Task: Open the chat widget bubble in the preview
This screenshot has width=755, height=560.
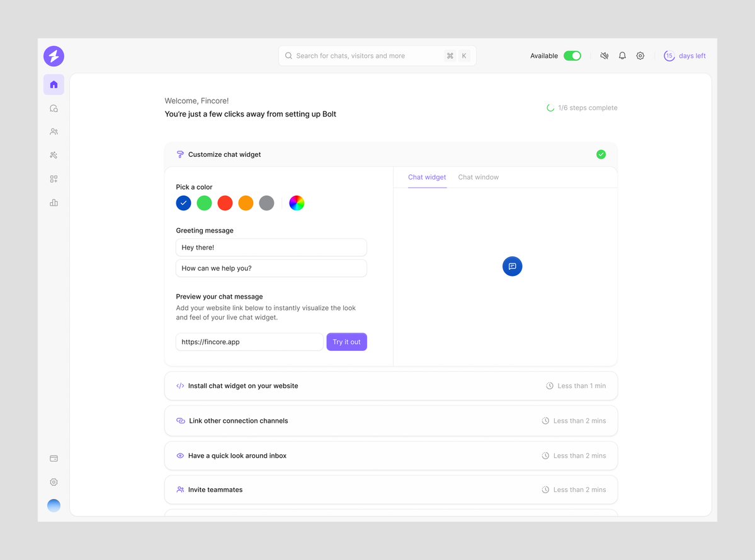Action: (x=512, y=266)
